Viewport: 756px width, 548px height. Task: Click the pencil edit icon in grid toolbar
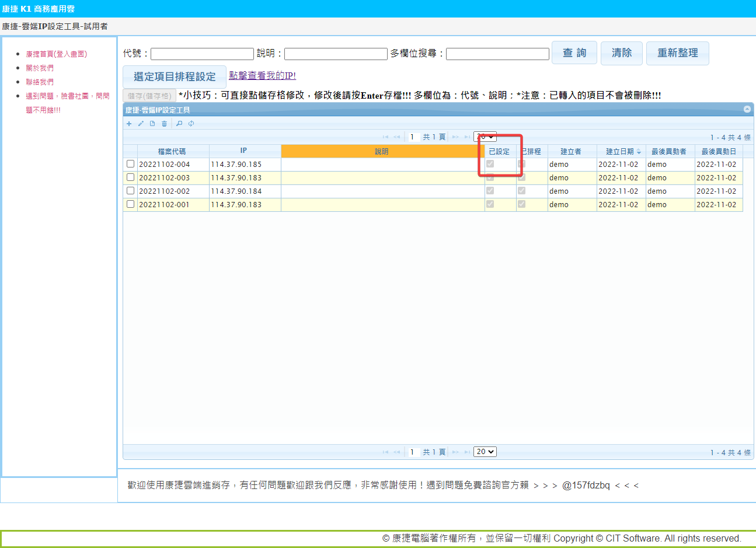141,124
